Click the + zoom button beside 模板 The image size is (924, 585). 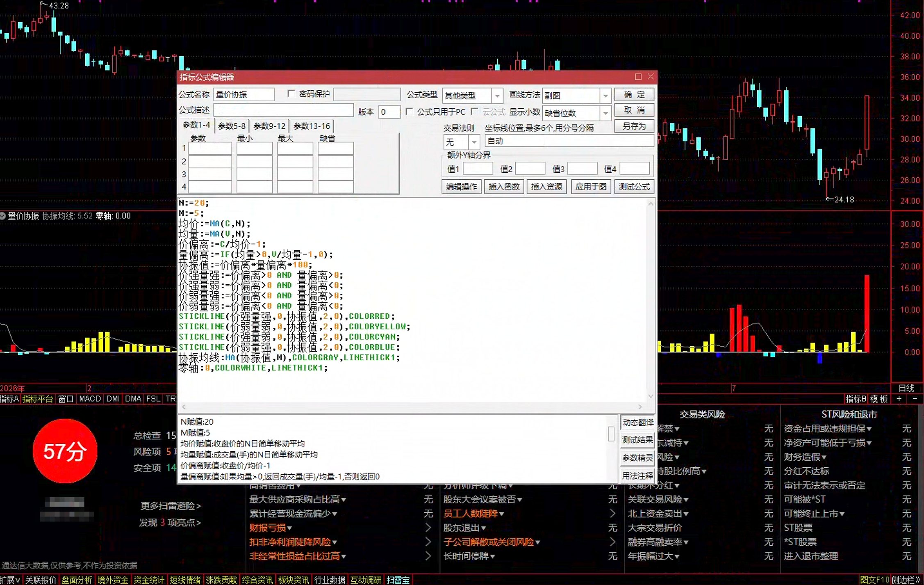pos(899,399)
